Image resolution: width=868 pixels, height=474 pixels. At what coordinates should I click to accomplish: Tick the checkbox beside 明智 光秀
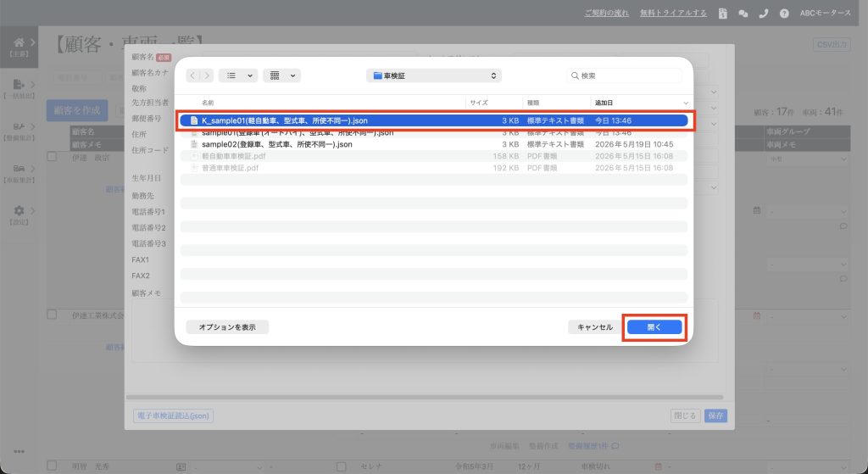click(x=52, y=466)
